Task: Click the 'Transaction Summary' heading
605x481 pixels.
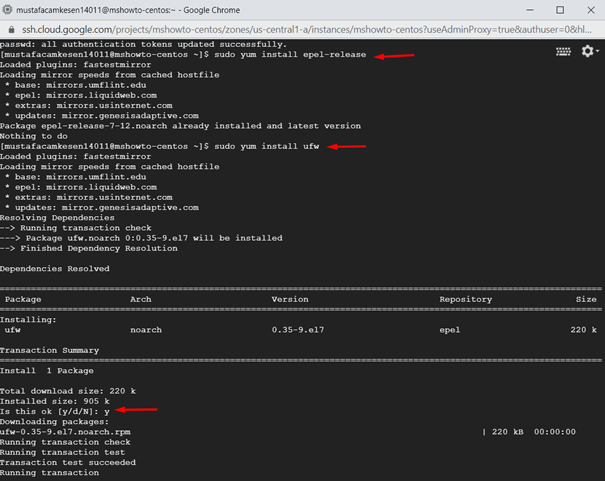Action: pos(49,350)
